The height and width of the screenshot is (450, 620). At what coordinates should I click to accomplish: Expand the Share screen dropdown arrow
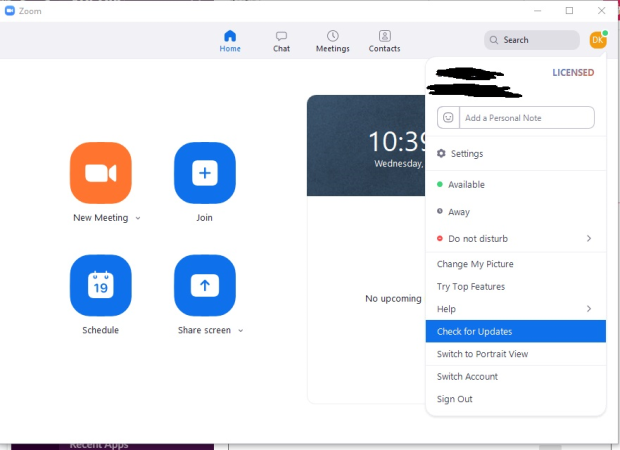click(240, 331)
